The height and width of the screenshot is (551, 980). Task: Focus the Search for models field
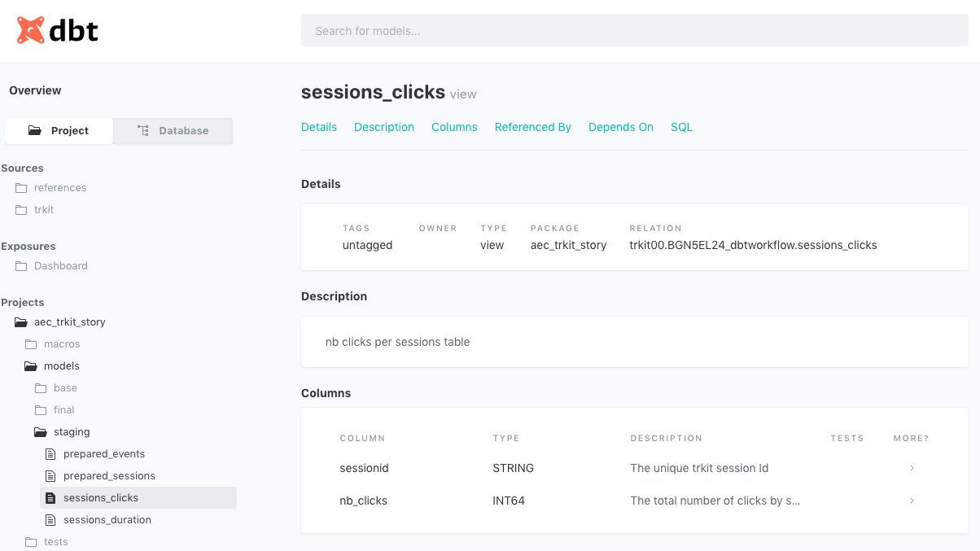coord(634,31)
